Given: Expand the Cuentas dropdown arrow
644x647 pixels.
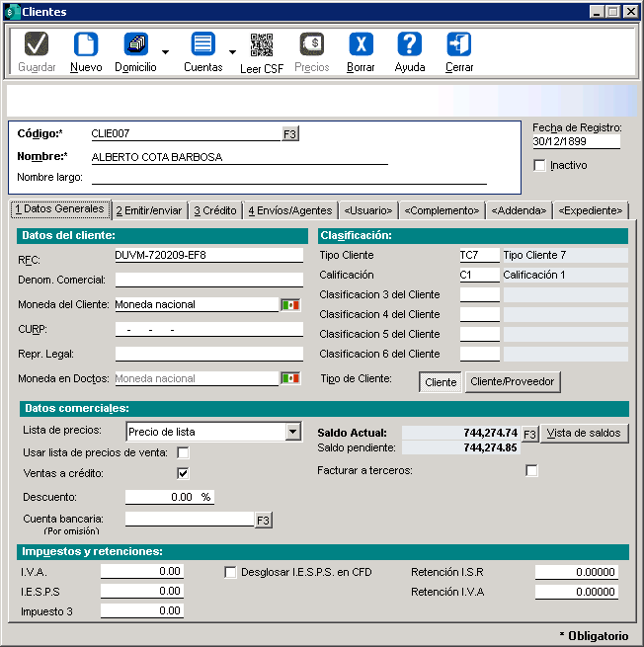Looking at the screenshot, I should point(233,52).
